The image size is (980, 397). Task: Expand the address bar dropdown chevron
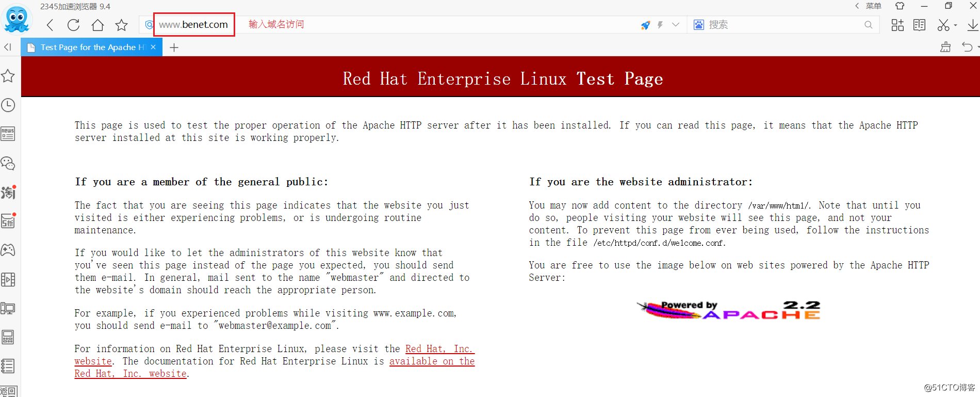[676, 25]
